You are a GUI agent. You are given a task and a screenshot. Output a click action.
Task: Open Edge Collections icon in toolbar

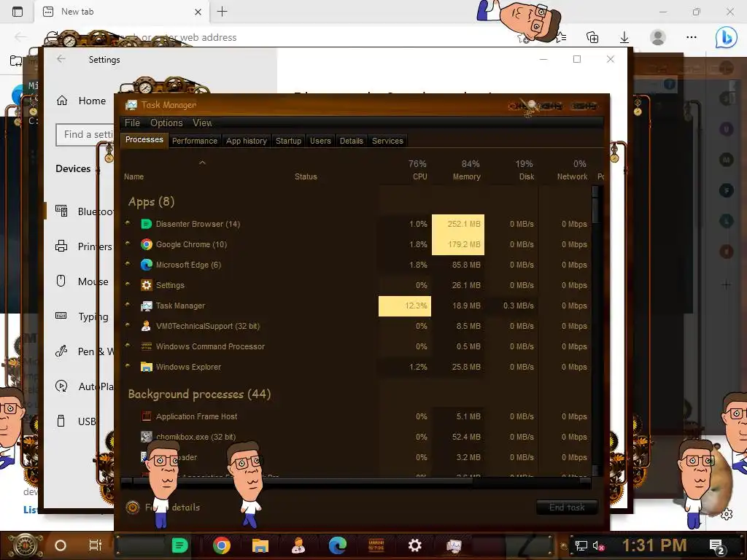click(x=592, y=37)
